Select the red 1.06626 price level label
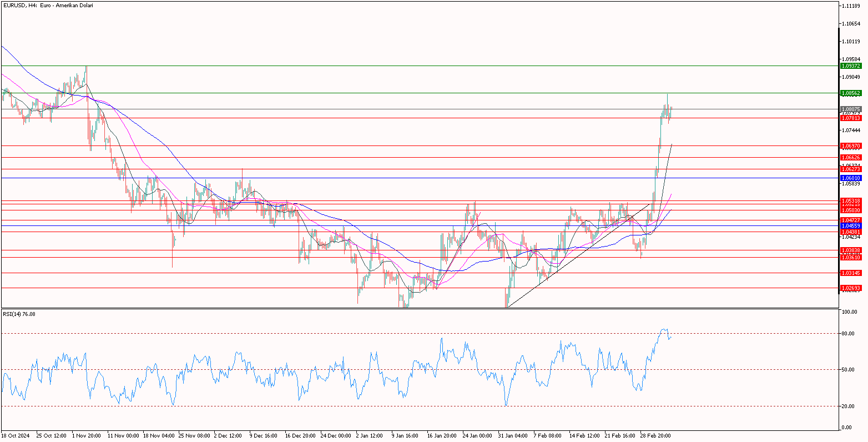Screen dimensions: 868x442 (x=851, y=157)
